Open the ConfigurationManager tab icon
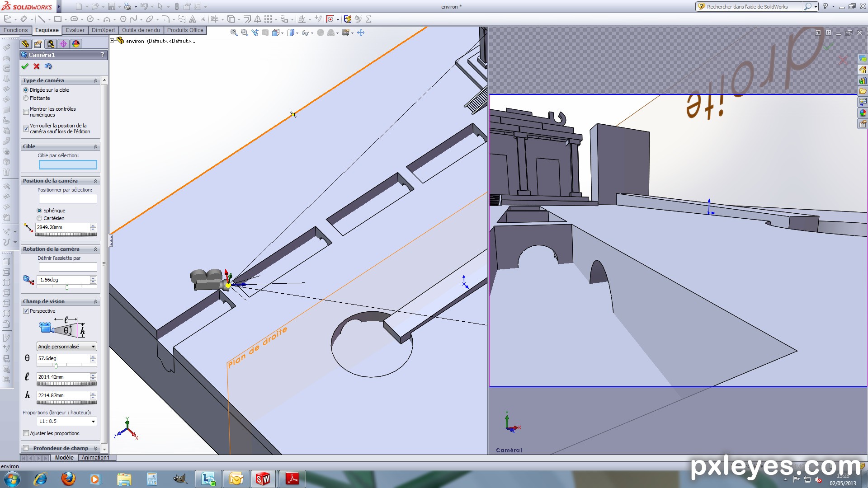 [51, 44]
